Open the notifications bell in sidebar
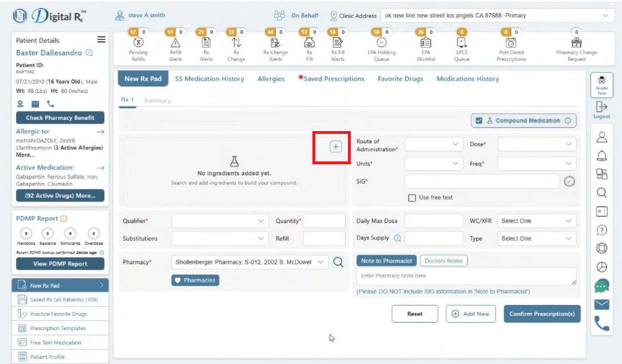 [x=602, y=156]
